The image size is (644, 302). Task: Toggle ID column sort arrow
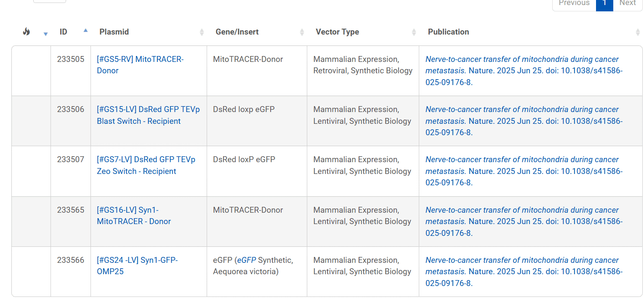coord(85,30)
